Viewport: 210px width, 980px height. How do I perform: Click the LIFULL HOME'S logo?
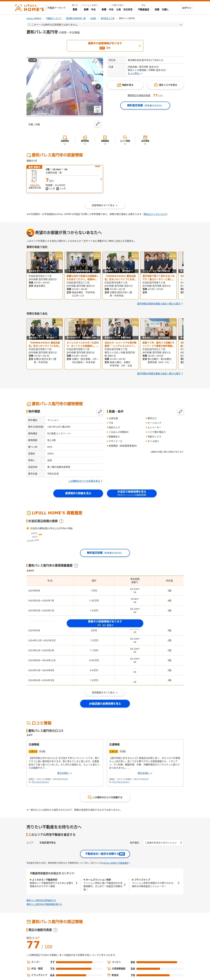[29, 8]
